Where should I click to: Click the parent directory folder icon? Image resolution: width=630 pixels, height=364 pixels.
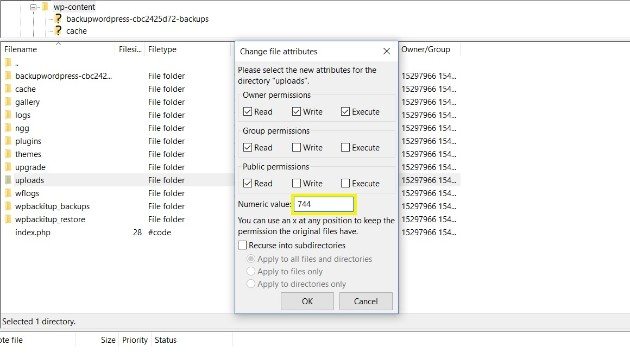coord(8,62)
